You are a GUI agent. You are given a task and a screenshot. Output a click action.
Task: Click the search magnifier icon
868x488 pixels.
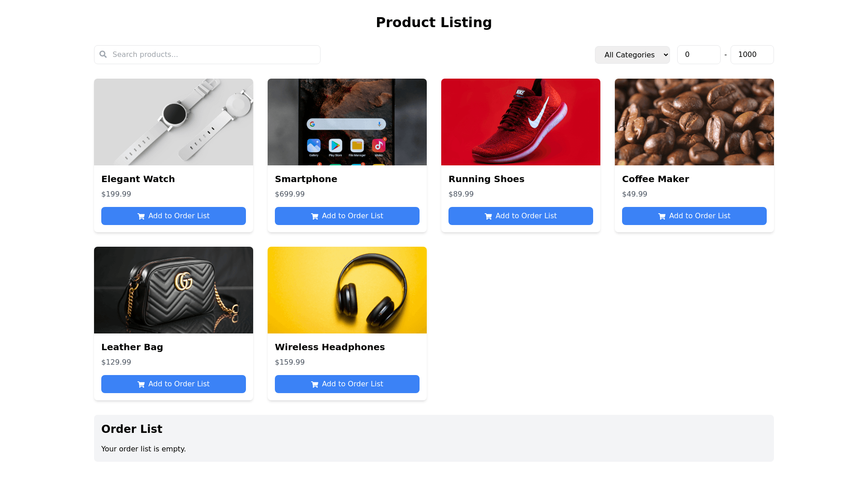click(x=103, y=55)
